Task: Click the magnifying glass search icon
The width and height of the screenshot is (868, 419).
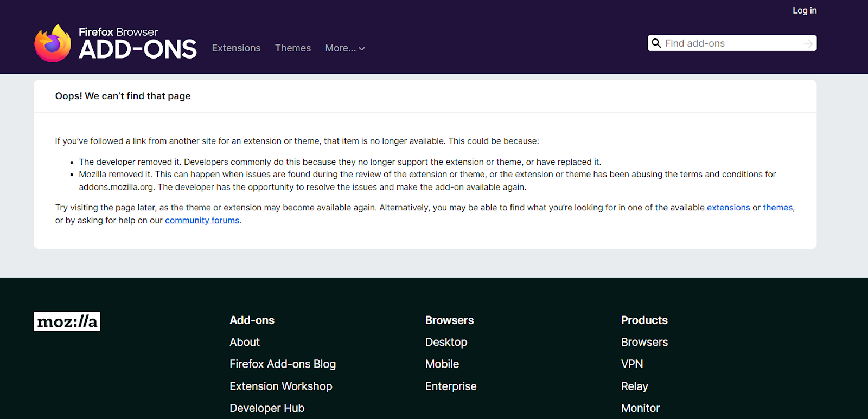Action: 656,43
